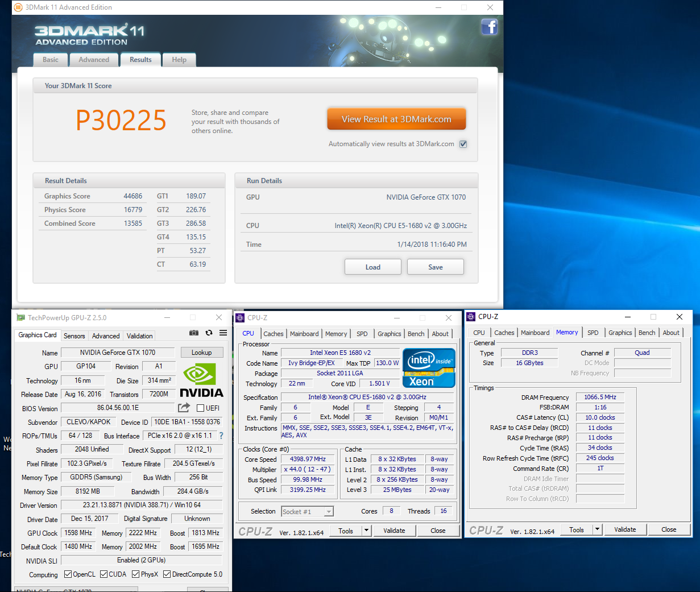Share the BIOS version via export icon
Viewport: 700px width, 592px height.
click(x=184, y=408)
